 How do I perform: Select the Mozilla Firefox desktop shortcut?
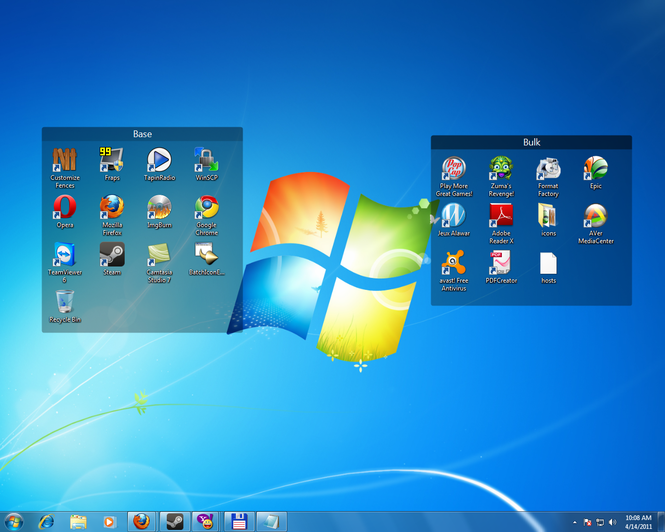click(112, 215)
